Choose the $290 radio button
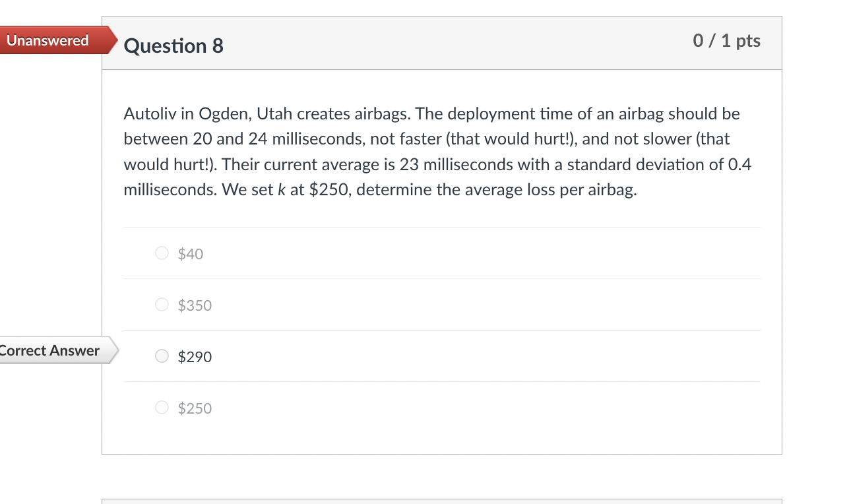The width and height of the screenshot is (847, 504). 162,356
